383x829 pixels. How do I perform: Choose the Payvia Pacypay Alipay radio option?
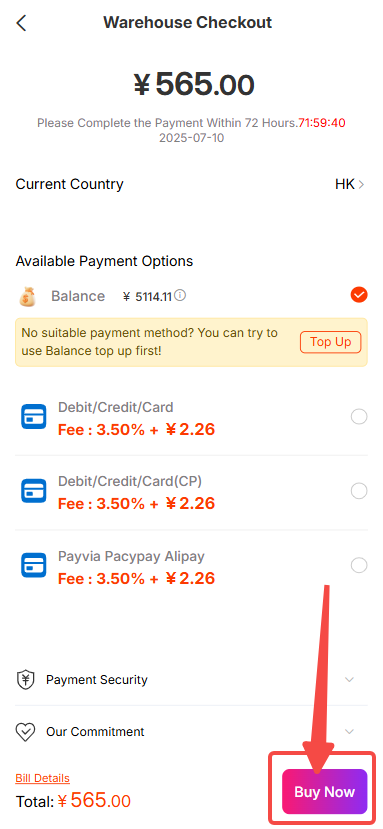(359, 565)
